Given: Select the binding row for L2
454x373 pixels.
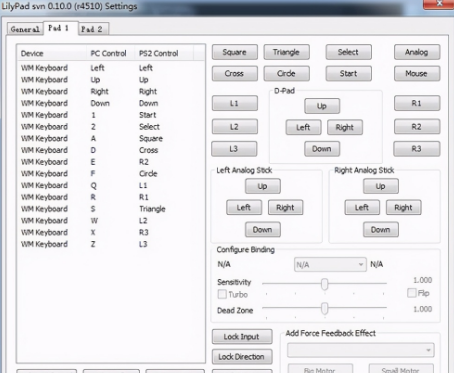Looking at the screenshot, I should point(111,221).
